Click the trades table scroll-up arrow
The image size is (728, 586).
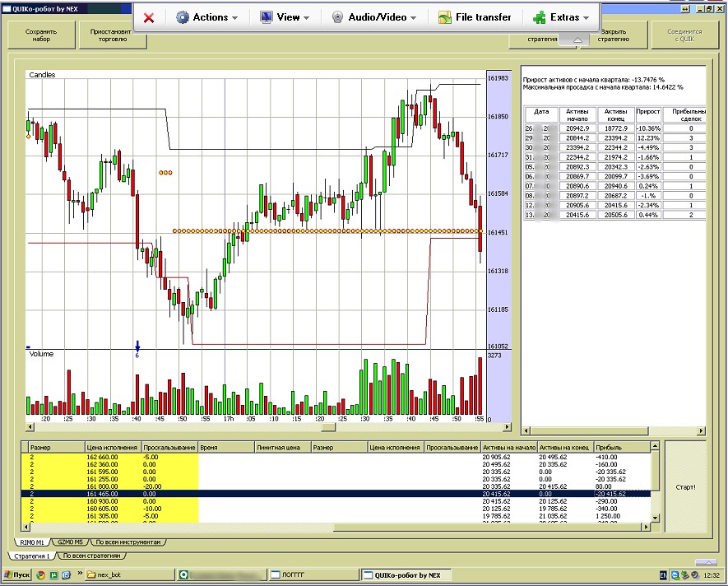pos(655,446)
